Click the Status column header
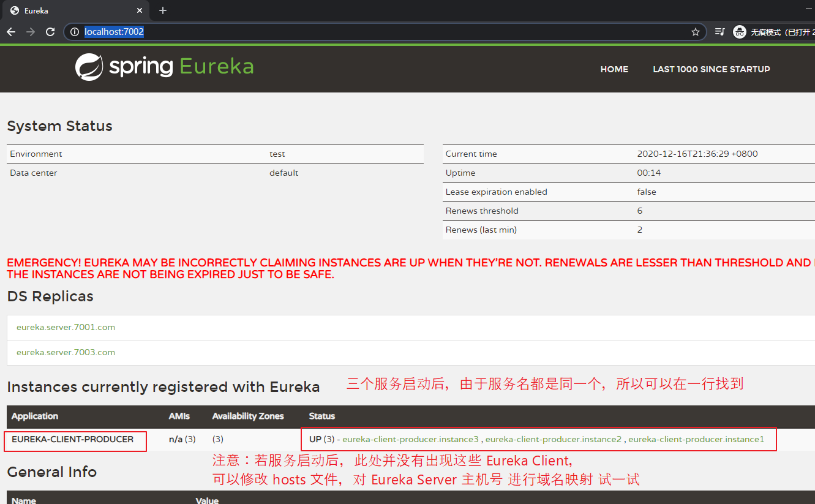 click(x=322, y=416)
